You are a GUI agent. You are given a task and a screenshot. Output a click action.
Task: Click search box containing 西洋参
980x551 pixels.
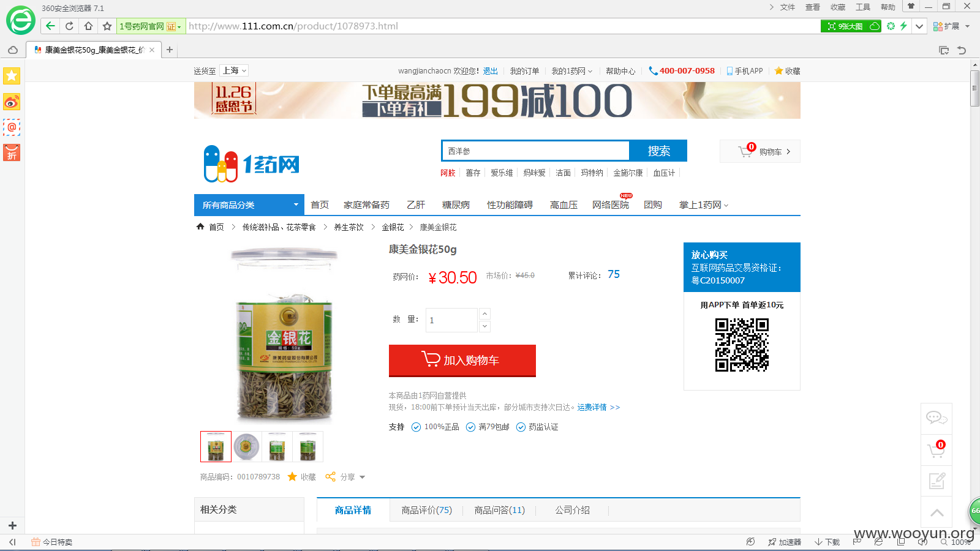tap(535, 151)
